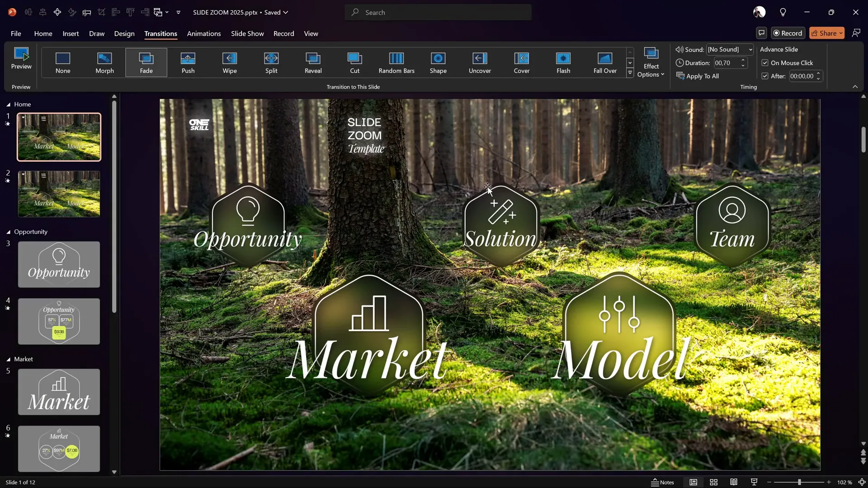Select slide 5 Market thumbnail
This screenshot has height=488, width=868.
59,392
